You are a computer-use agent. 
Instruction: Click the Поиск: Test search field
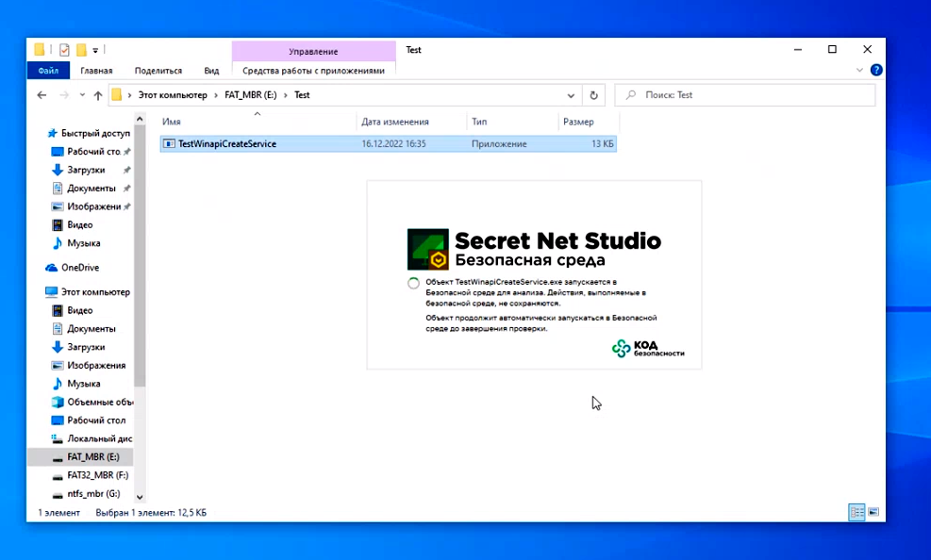[x=745, y=95]
